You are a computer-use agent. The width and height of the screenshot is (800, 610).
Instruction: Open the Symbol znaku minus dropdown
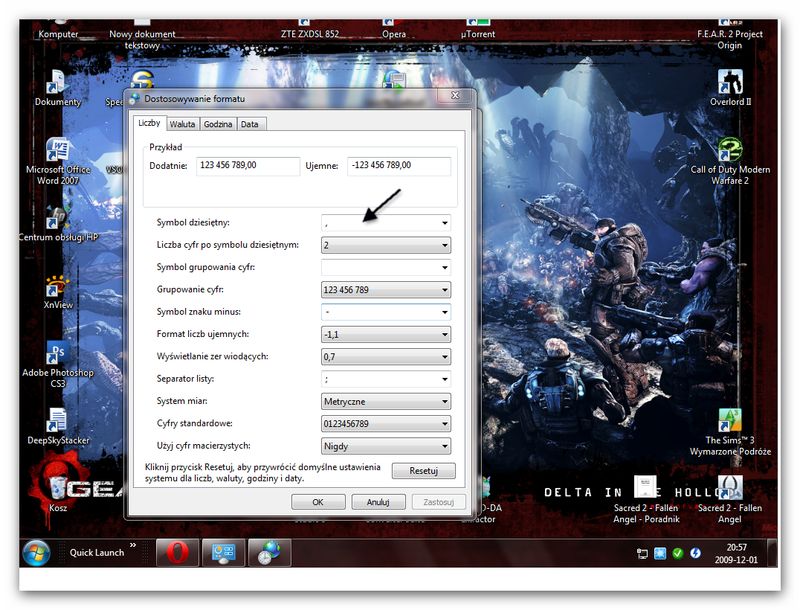(386, 312)
